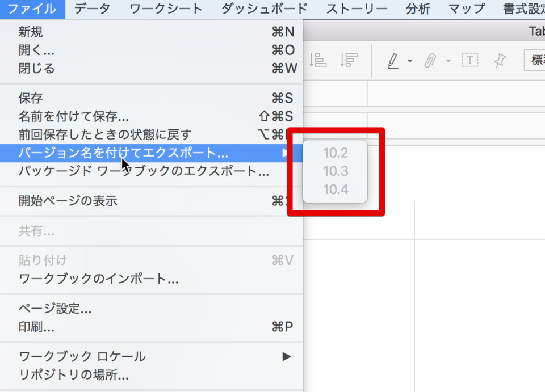Screen dimensions: 545x392
Task: Open the 分析 menu
Action: click(x=418, y=9)
